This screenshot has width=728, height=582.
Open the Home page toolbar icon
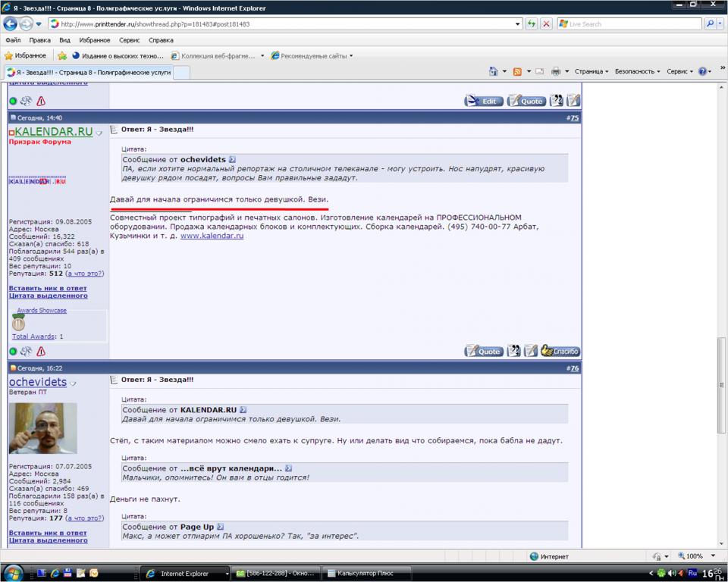point(494,71)
